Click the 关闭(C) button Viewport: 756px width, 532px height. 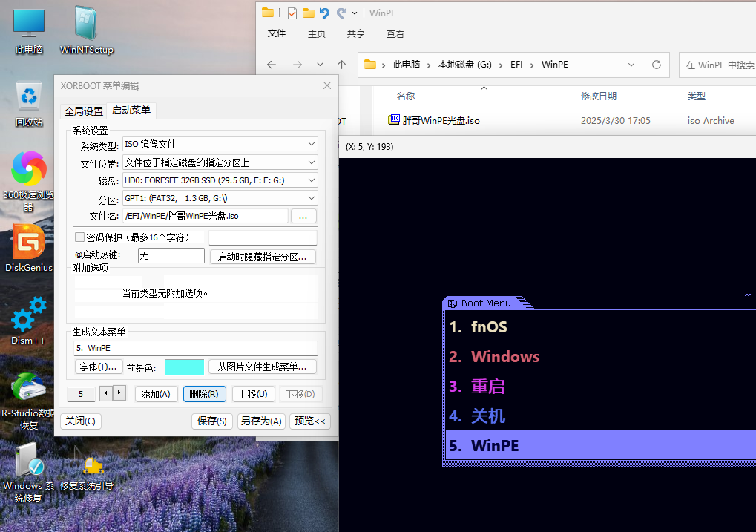tap(81, 421)
